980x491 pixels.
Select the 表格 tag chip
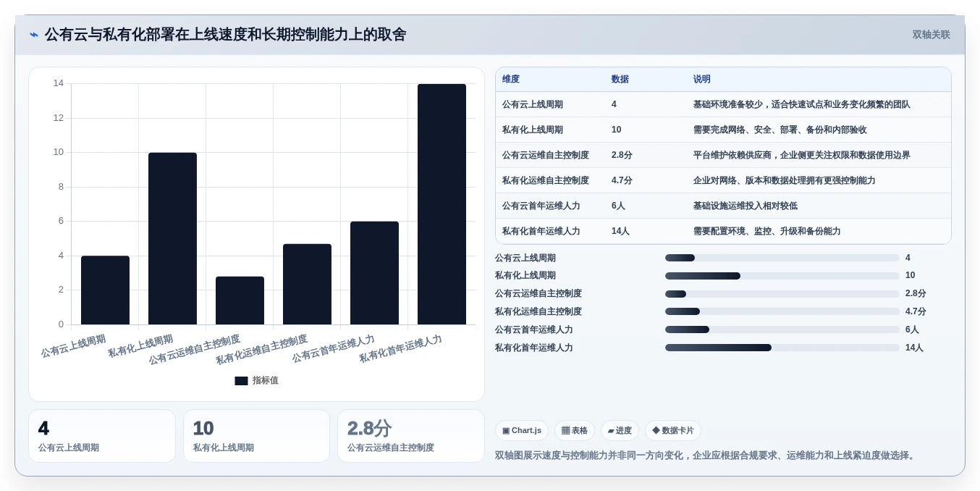pos(575,430)
